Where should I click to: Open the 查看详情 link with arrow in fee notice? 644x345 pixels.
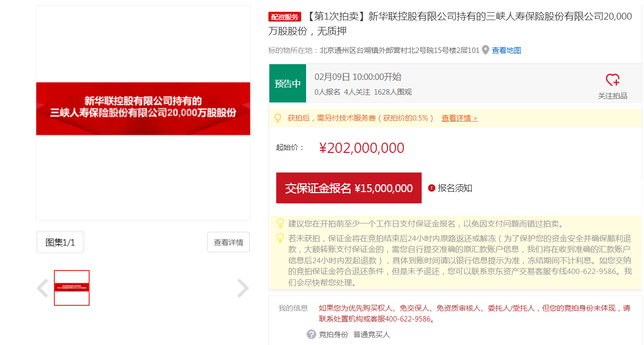pos(459,118)
